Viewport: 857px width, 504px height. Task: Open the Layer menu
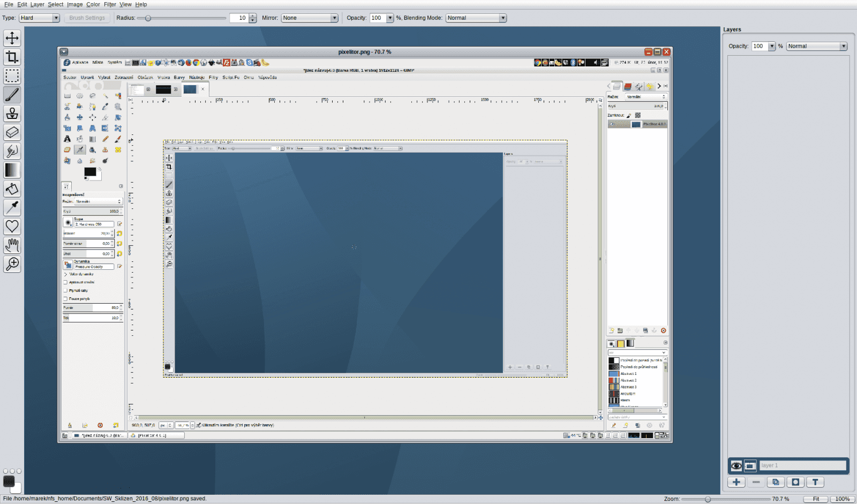[37, 4]
